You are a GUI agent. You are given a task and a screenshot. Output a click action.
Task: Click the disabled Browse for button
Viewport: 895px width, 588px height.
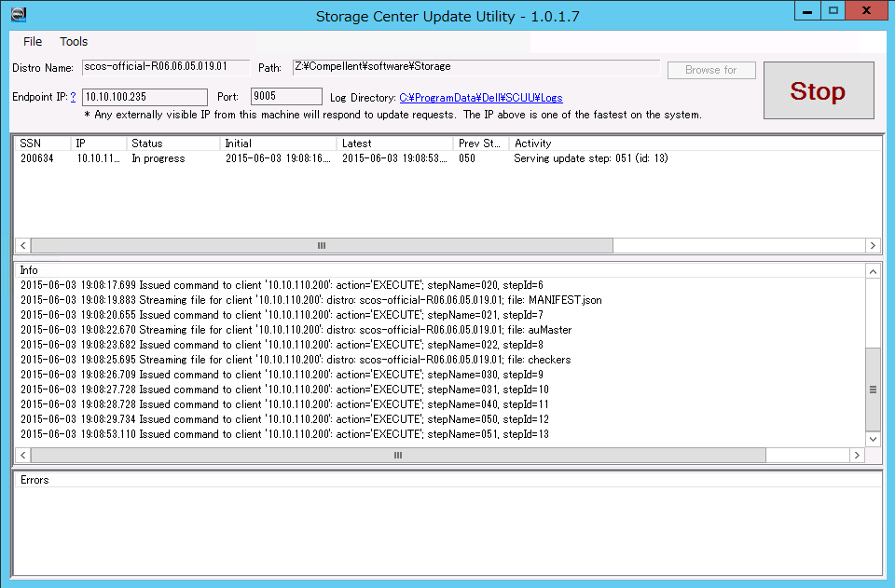click(x=711, y=70)
